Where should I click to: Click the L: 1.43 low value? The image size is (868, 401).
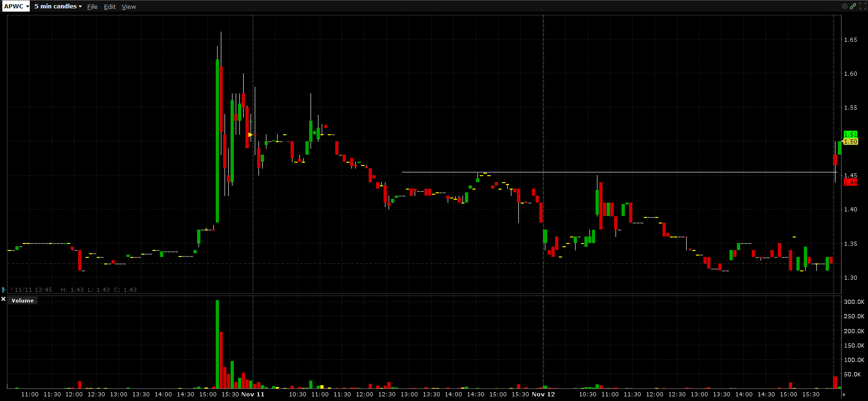tap(99, 290)
